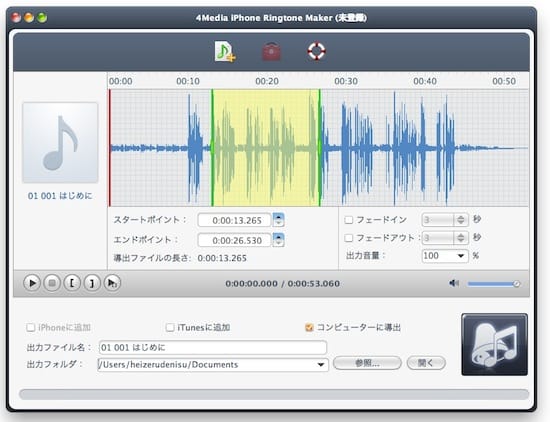550x422 pixels.
Task: Adjust the fade-in seconds stepper
Action: click(461, 220)
